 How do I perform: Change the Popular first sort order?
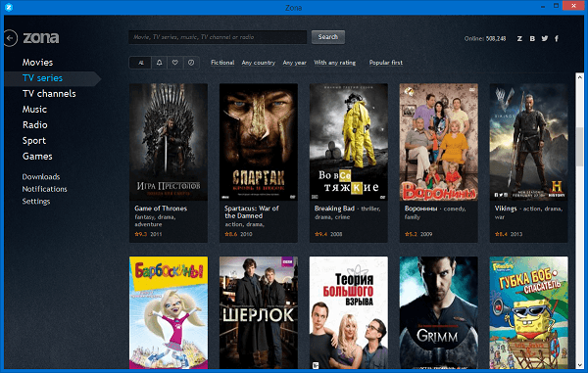click(x=386, y=63)
